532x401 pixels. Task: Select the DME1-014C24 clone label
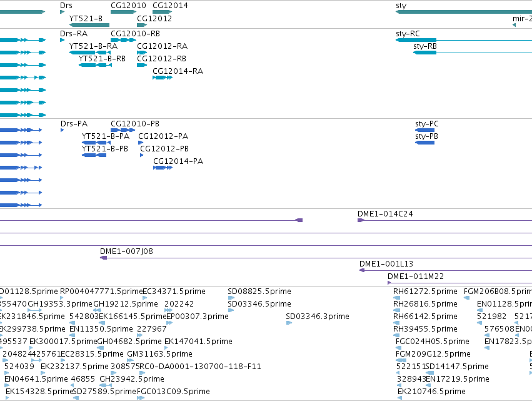pyautogui.click(x=385, y=214)
